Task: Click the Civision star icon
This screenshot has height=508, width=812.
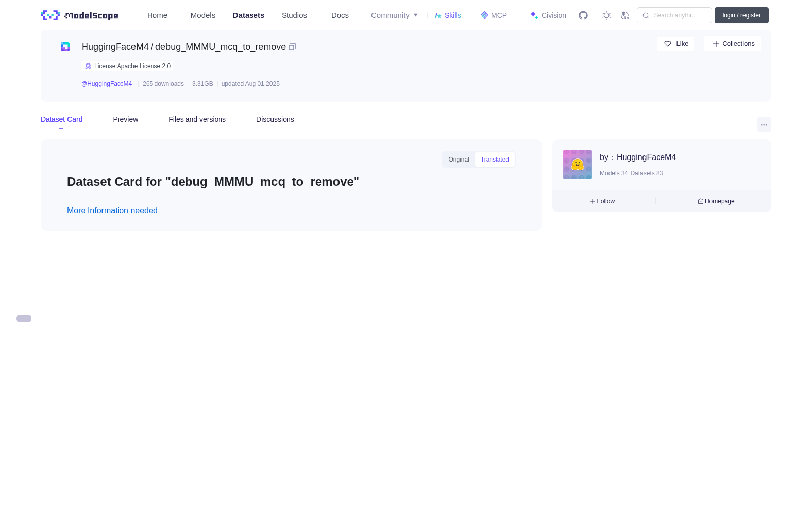Action: click(x=534, y=15)
